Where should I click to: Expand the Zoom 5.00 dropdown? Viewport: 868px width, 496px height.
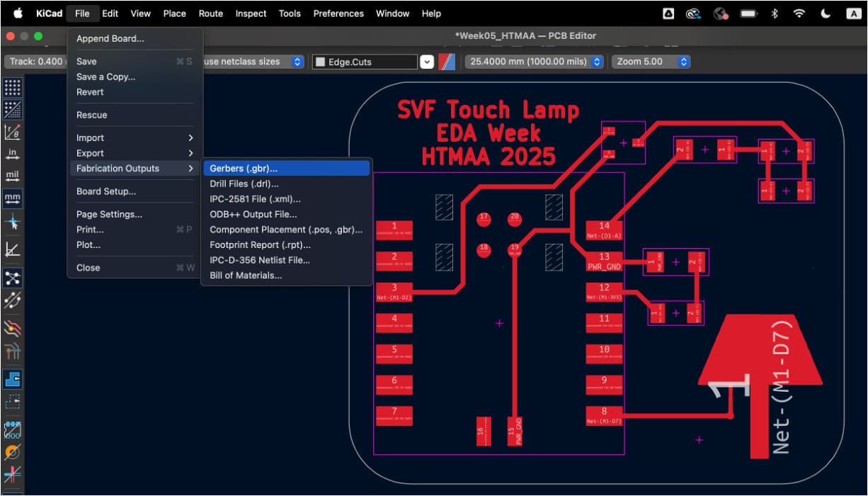[x=650, y=62]
